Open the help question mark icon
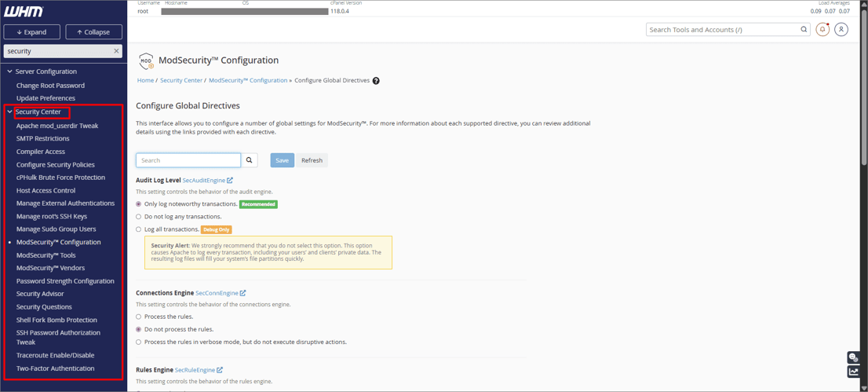 [x=376, y=80]
